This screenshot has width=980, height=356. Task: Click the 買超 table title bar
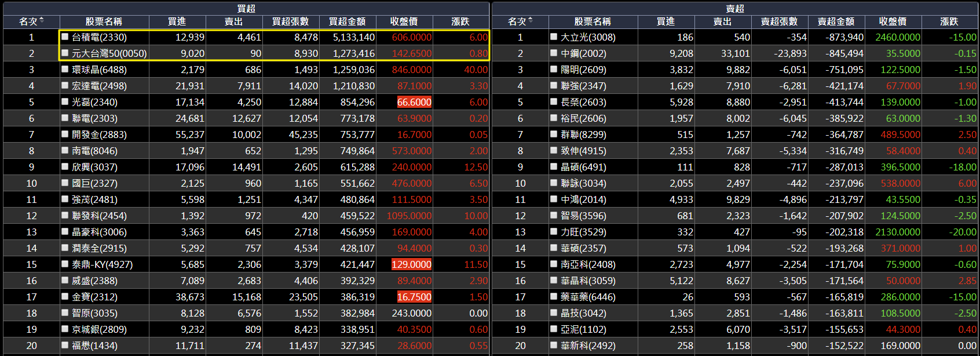(x=246, y=8)
